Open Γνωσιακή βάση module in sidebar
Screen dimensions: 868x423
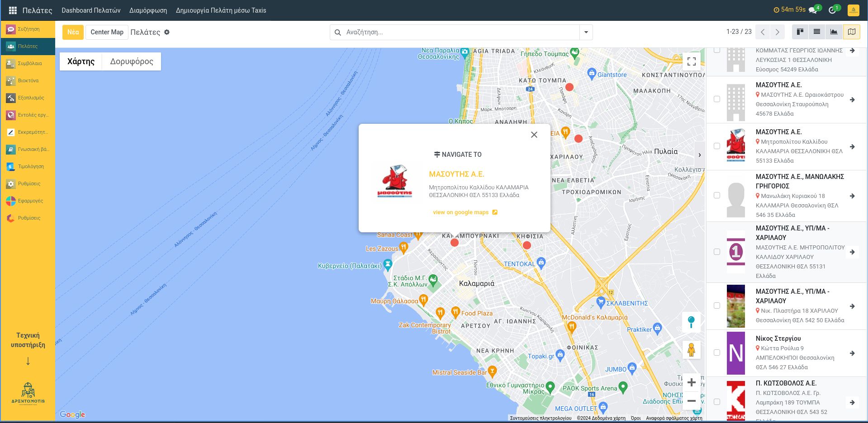28,149
